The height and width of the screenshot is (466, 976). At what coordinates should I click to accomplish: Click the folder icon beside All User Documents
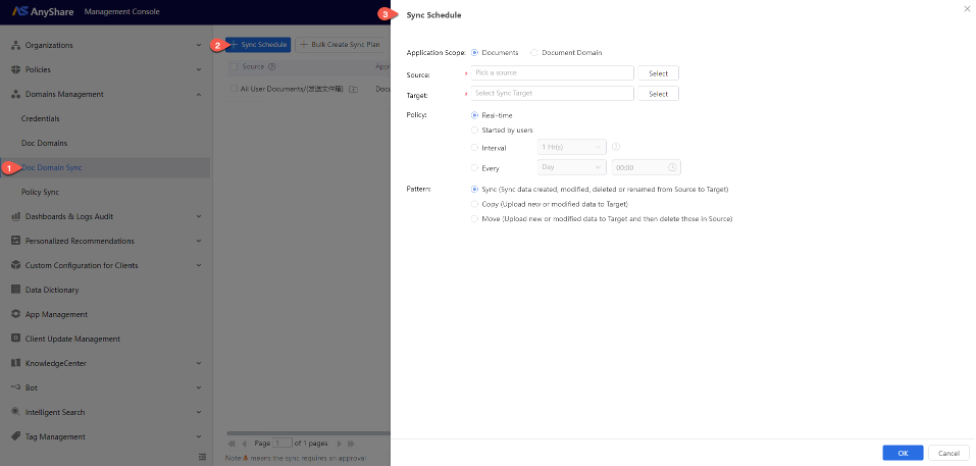pos(353,90)
